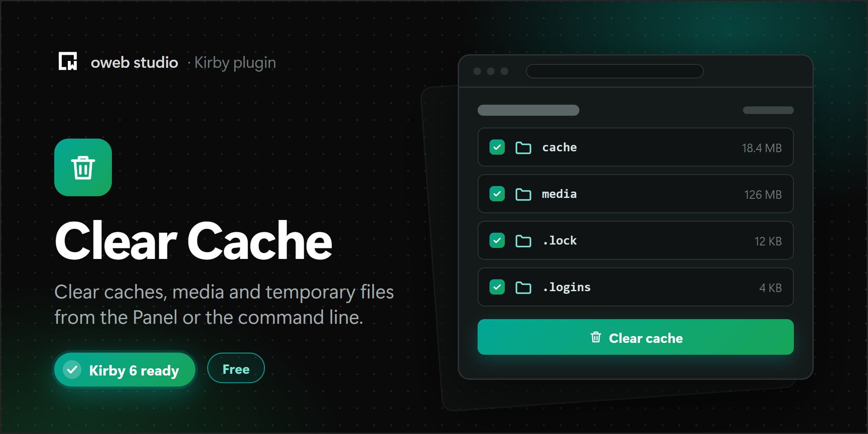Screen dimensions: 868x434
Task: Click the folder icon beside .logins
Action: click(x=523, y=287)
